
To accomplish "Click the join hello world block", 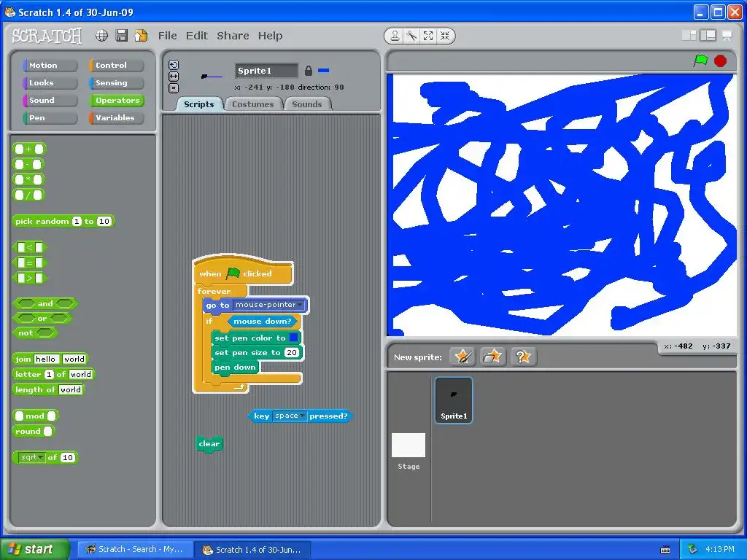I will pyautogui.click(x=50, y=359).
